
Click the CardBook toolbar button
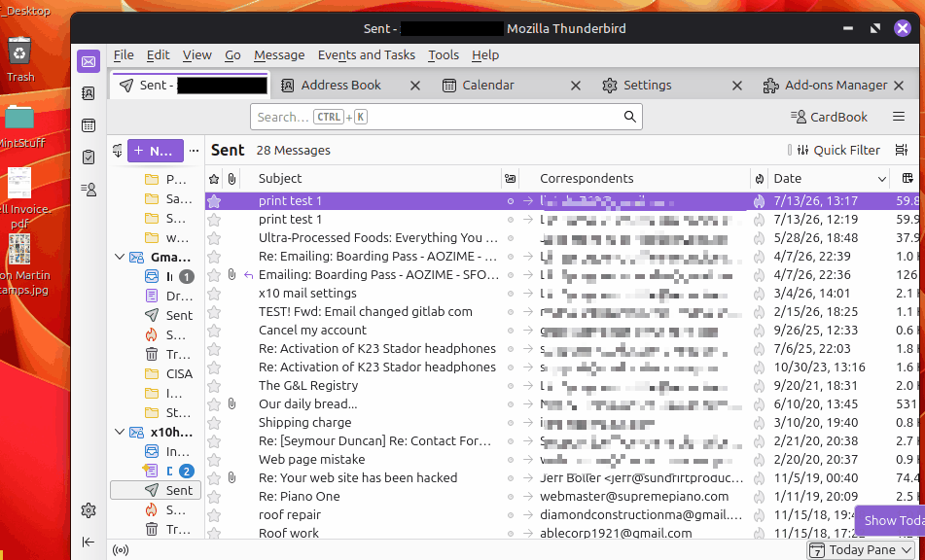tap(830, 117)
